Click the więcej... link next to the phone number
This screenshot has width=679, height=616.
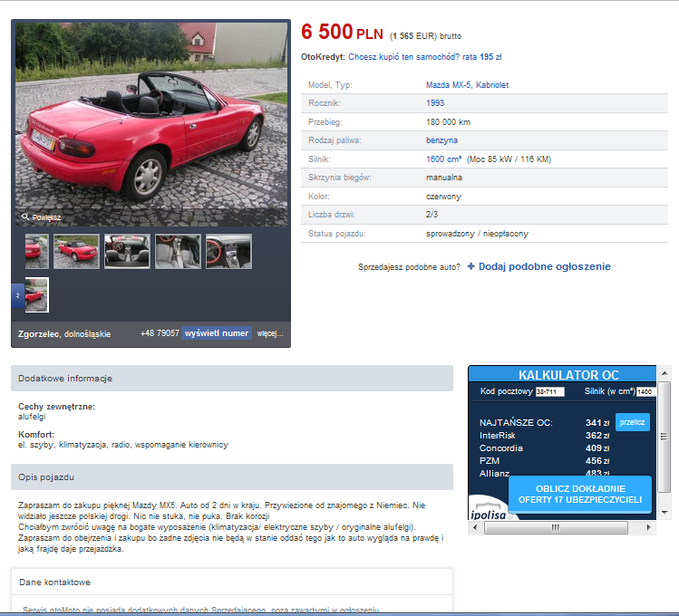point(270,333)
